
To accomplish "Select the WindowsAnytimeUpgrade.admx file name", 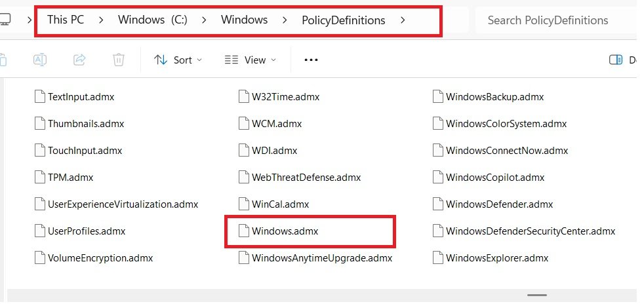I will coord(322,258).
